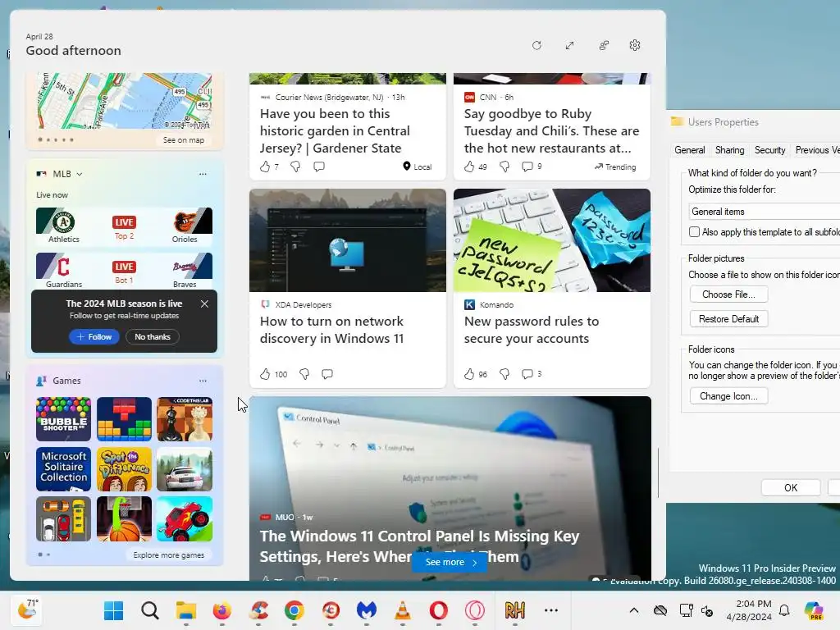Click Change Icon button

[x=728, y=396]
